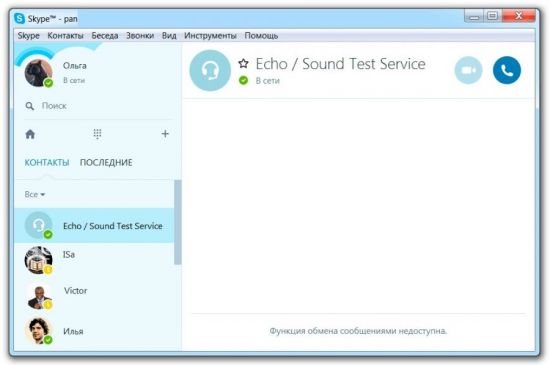Open the Звонки menu
The width and height of the screenshot is (550, 365).
[x=140, y=36]
